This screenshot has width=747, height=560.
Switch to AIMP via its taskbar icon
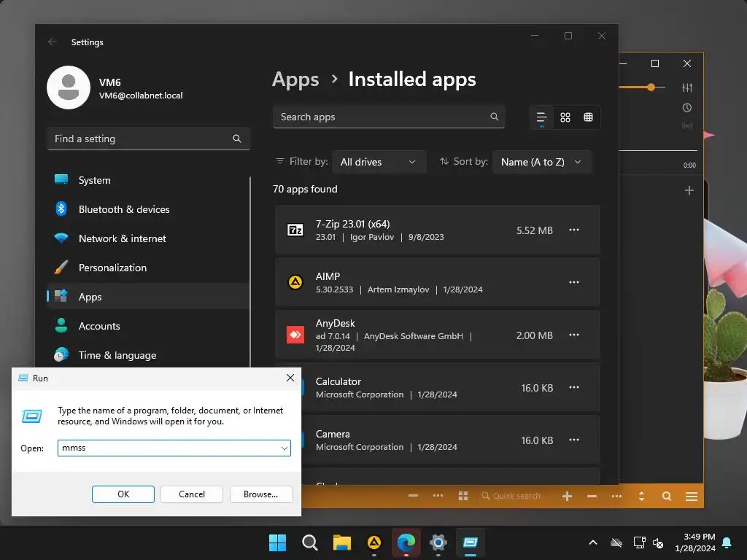tap(374, 542)
